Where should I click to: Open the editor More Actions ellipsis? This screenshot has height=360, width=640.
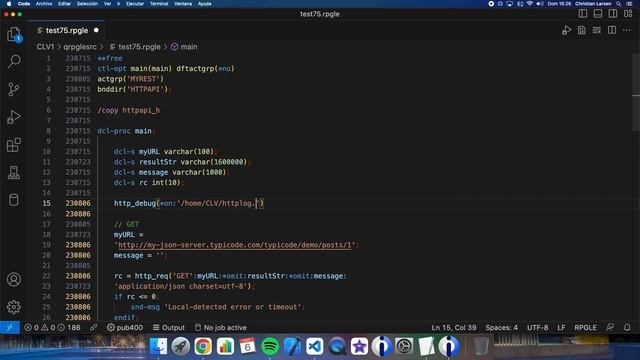tap(627, 31)
